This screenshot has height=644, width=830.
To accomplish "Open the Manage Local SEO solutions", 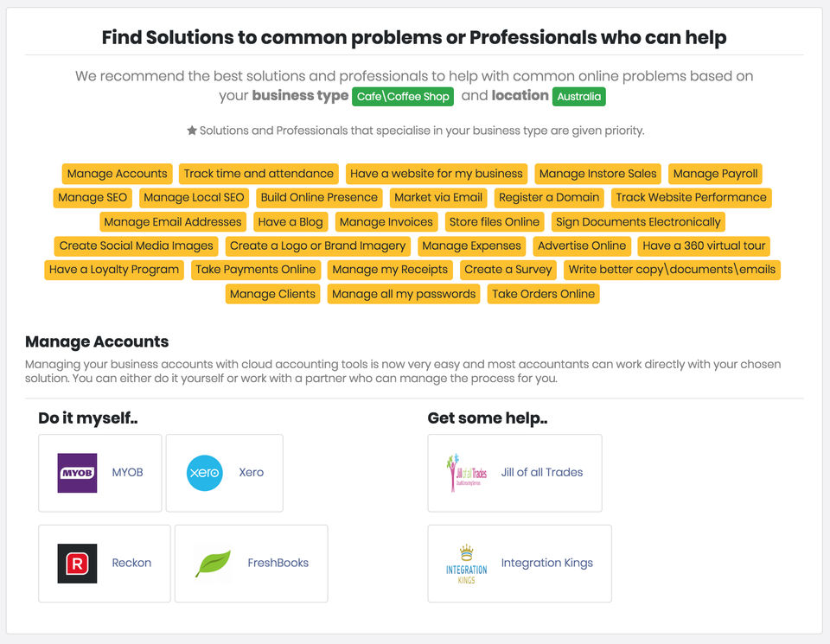I will pyautogui.click(x=194, y=197).
